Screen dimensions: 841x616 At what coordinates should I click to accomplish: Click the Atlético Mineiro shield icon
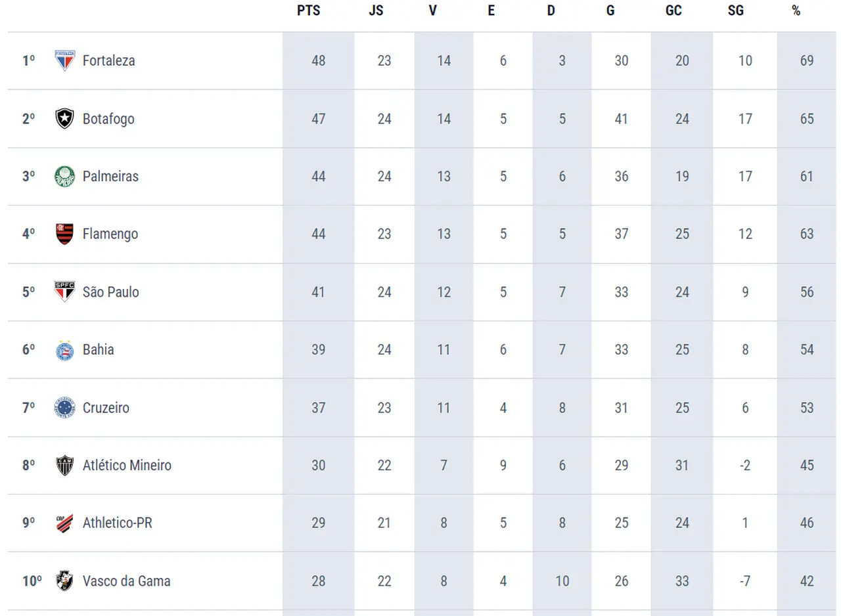click(x=64, y=465)
